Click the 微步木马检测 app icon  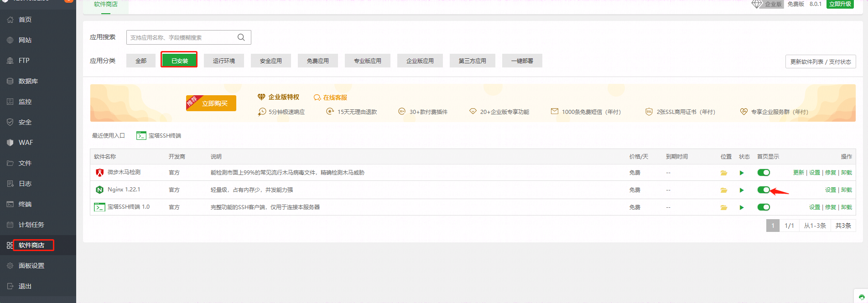(100, 173)
